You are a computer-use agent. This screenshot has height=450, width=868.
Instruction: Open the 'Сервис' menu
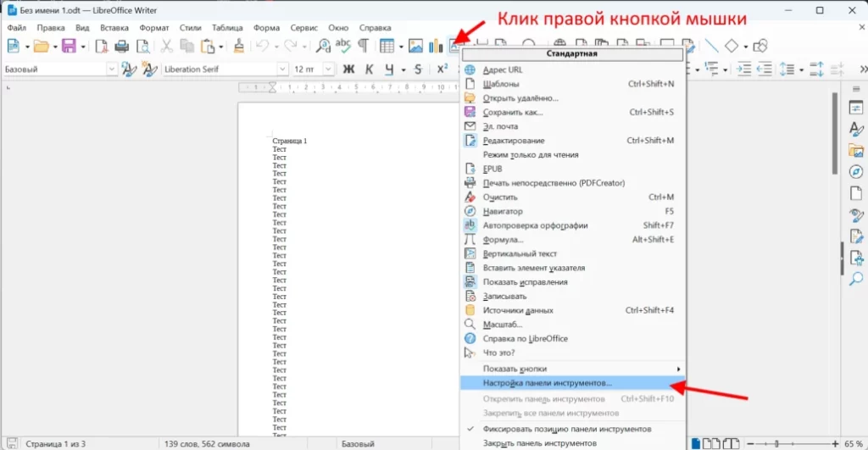(x=304, y=28)
